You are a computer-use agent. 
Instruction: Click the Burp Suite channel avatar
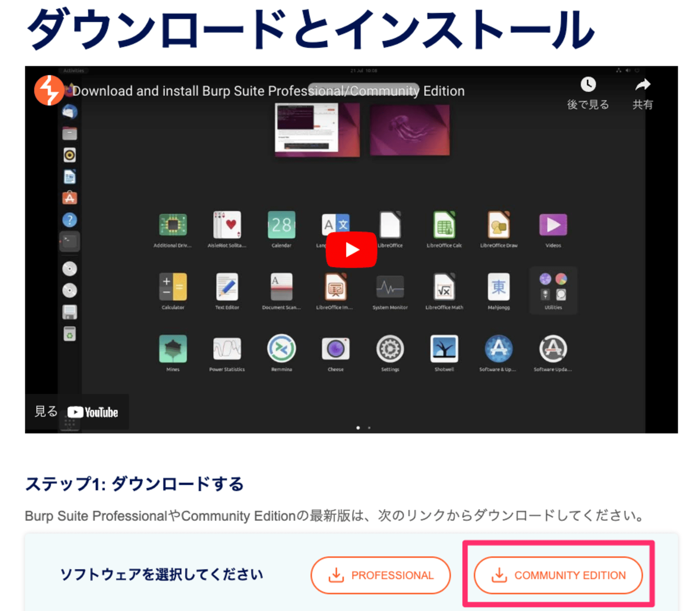(49, 90)
